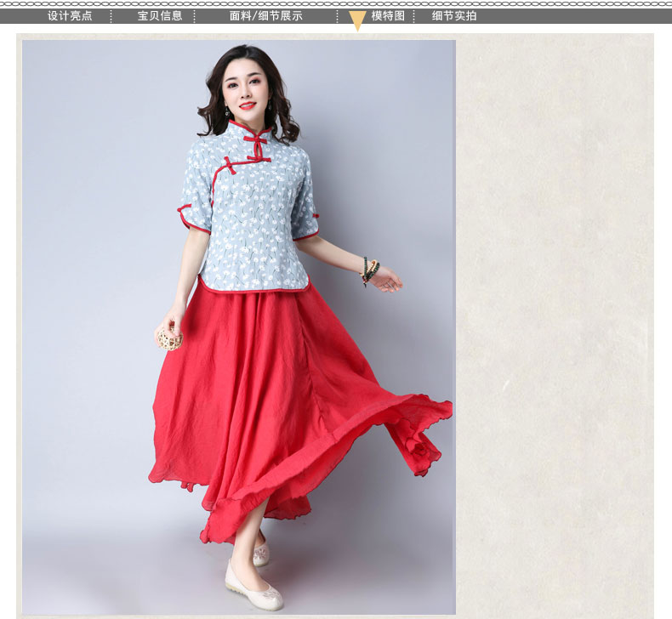The height and width of the screenshot is (619, 672).
Task: Go to the 模特图 section tab
Action: tap(388, 16)
